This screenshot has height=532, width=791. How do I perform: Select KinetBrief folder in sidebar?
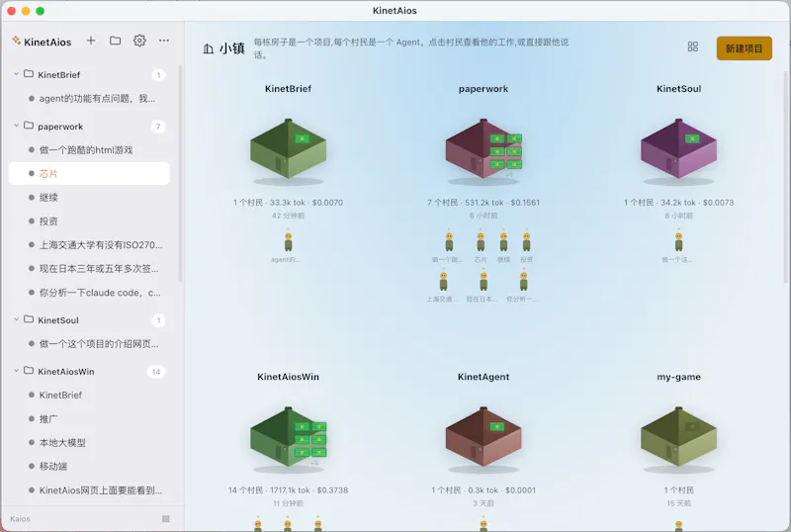pyautogui.click(x=89, y=75)
